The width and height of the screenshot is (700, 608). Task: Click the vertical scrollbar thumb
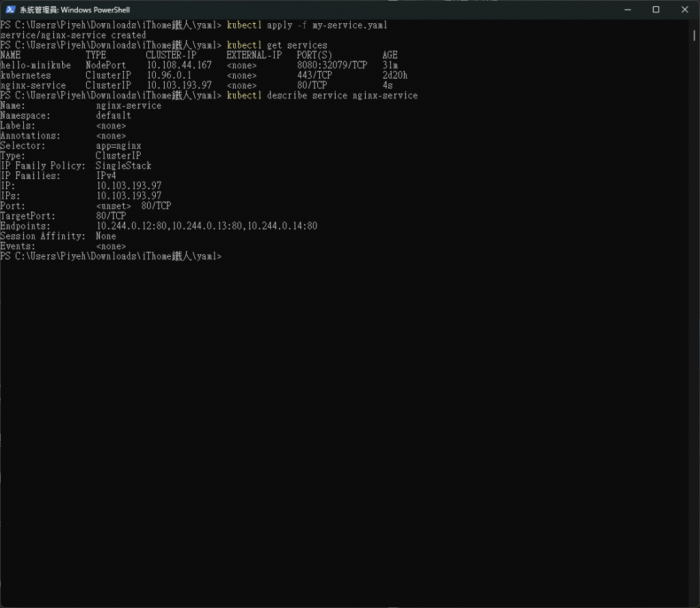[x=695, y=36]
